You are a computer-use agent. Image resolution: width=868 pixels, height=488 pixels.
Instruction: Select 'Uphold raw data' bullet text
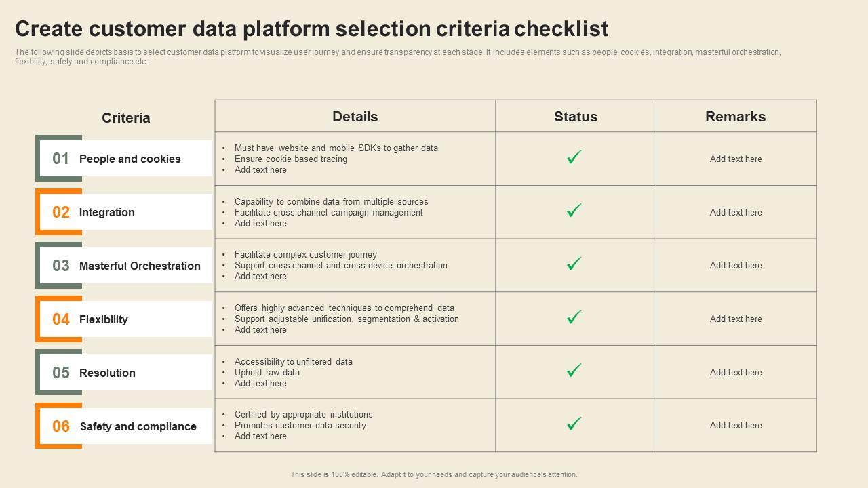[x=267, y=372]
